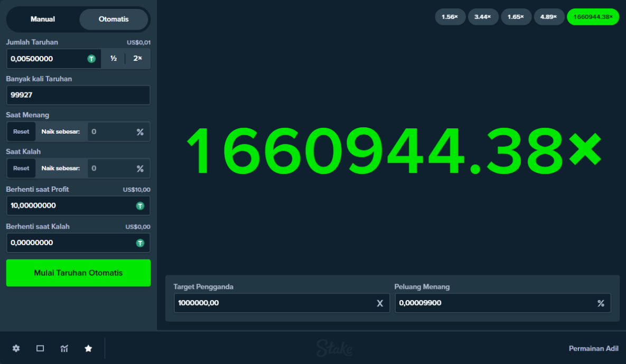Click the Tether icon in Berhenti saat Profit field
626x364 pixels.
140,206
